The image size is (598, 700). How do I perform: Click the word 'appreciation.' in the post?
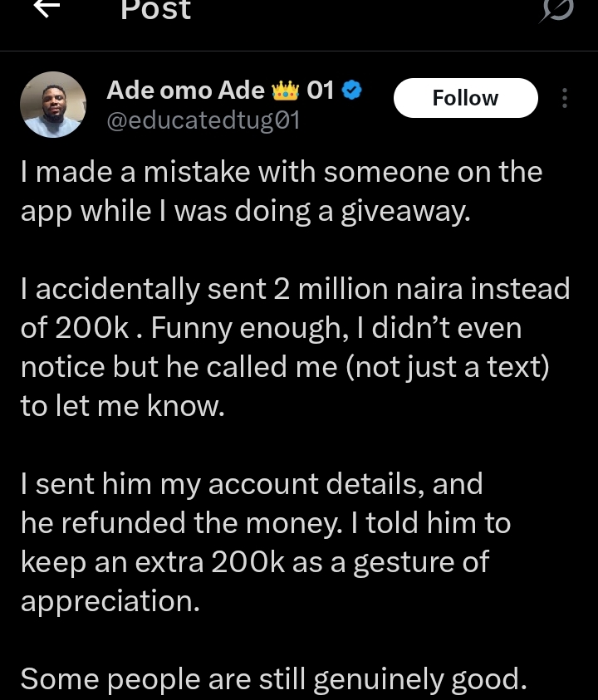click(x=110, y=600)
